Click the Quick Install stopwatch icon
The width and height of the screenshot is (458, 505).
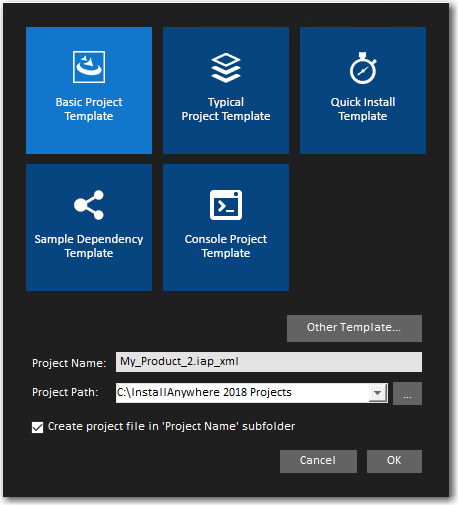point(363,68)
